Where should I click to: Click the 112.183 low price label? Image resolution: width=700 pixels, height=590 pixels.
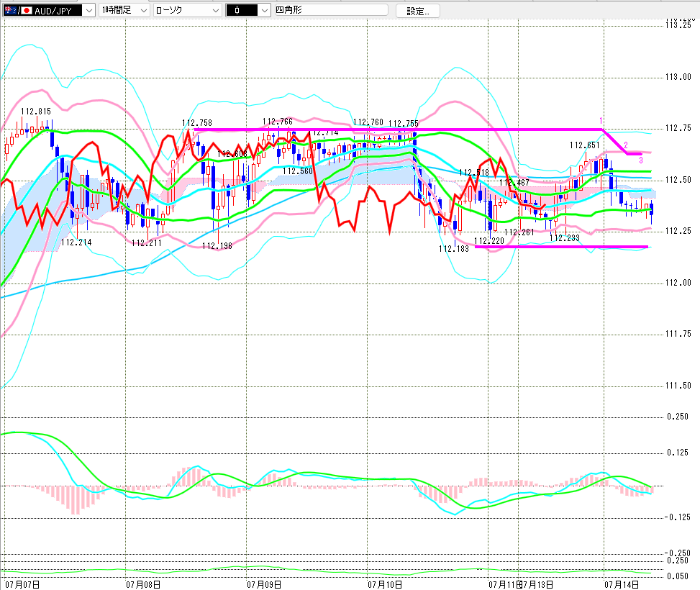(x=453, y=249)
